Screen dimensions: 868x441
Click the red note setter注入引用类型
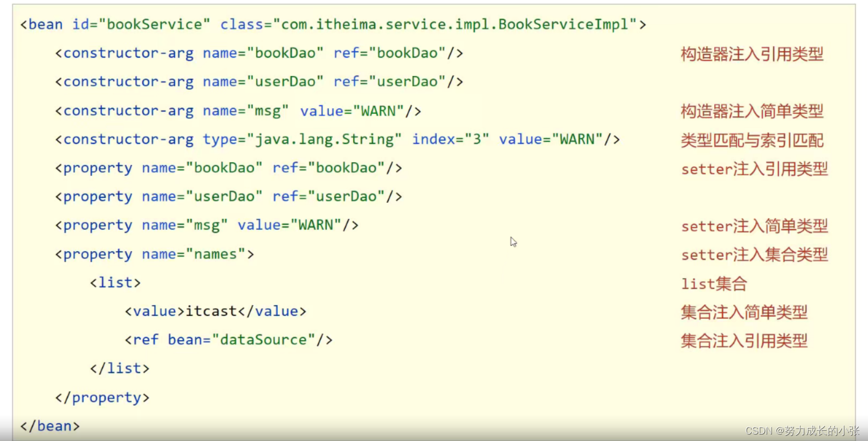coord(755,169)
